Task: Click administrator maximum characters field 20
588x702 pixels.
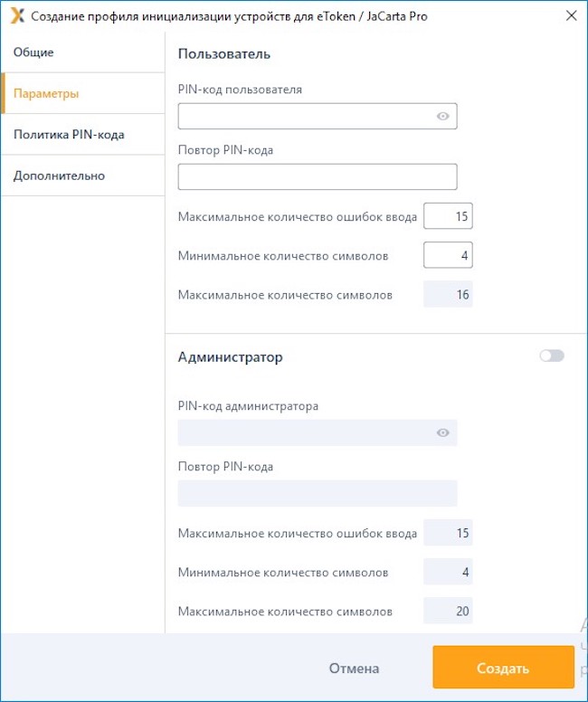Action: click(x=448, y=612)
